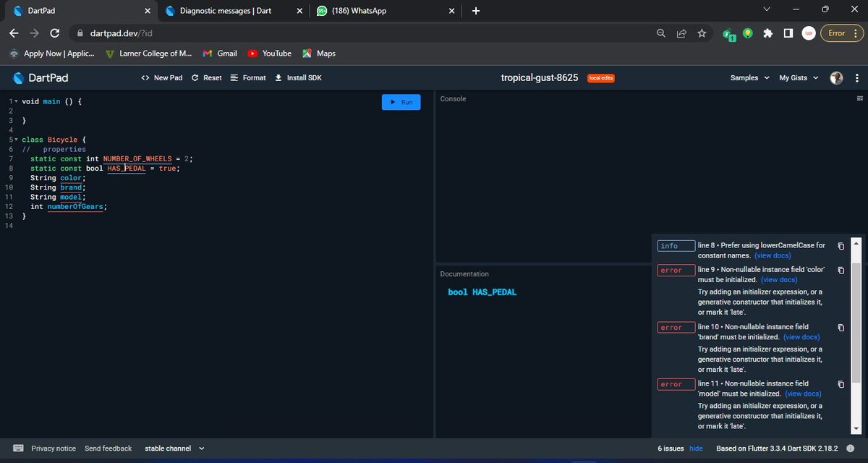
Task: Close the WhatsApp tab
Action: (x=452, y=11)
